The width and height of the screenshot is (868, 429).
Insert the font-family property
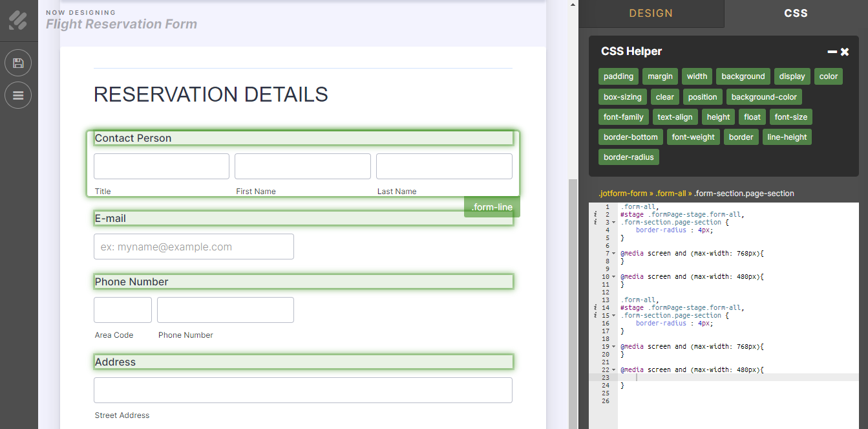(x=624, y=117)
